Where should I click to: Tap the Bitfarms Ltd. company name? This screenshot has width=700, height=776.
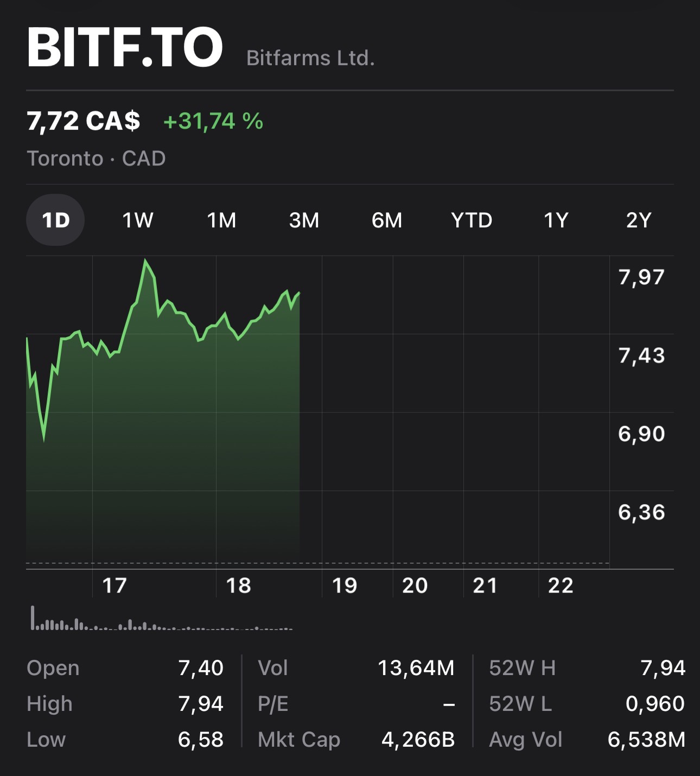[310, 58]
